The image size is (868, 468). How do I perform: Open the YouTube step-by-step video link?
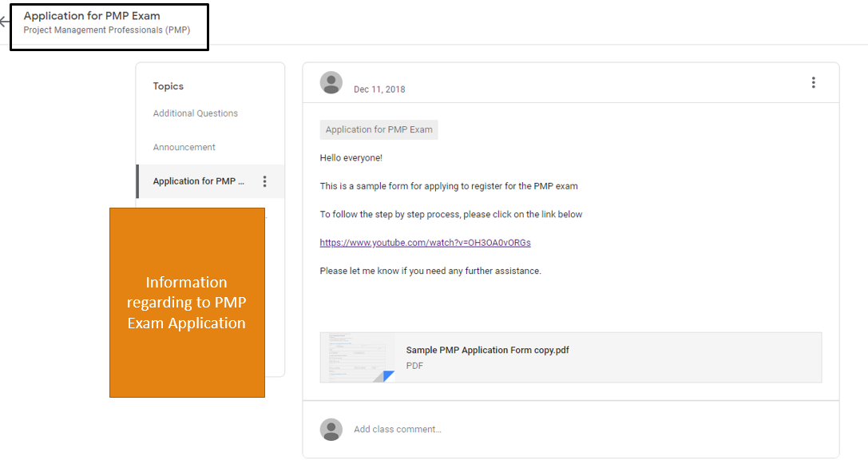(425, 243)
